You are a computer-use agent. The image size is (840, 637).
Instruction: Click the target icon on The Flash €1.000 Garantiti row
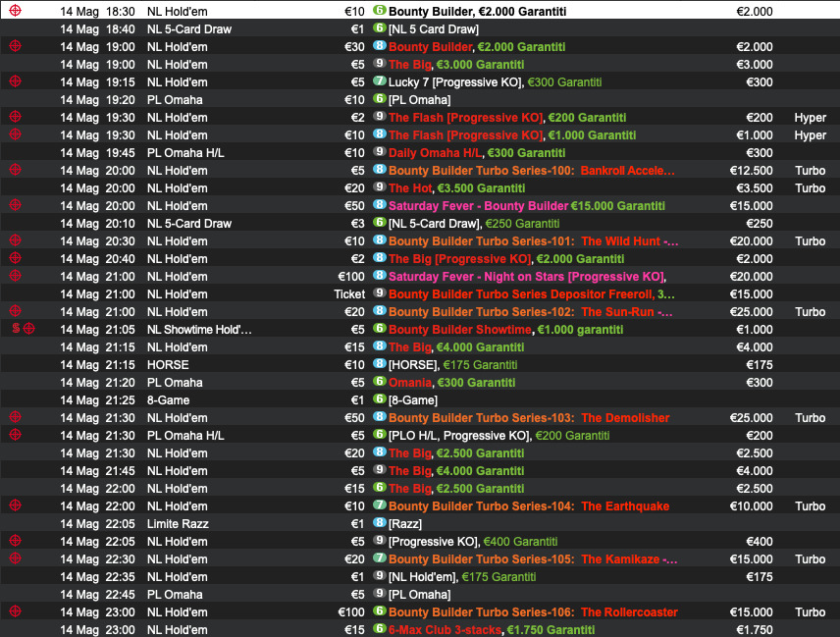coord(15,134)
